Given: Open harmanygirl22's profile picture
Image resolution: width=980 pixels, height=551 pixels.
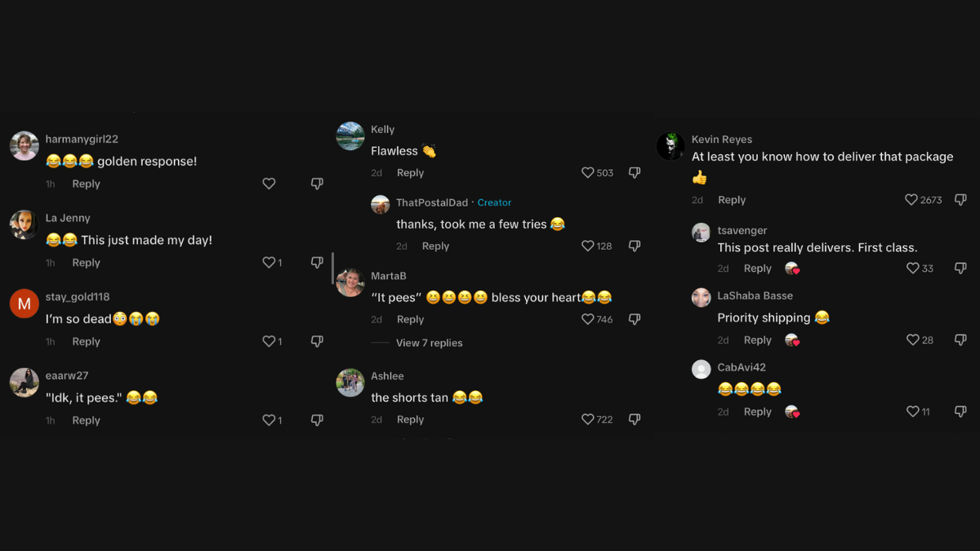Looking at the screenshot, I should click(x=24, y=146).
